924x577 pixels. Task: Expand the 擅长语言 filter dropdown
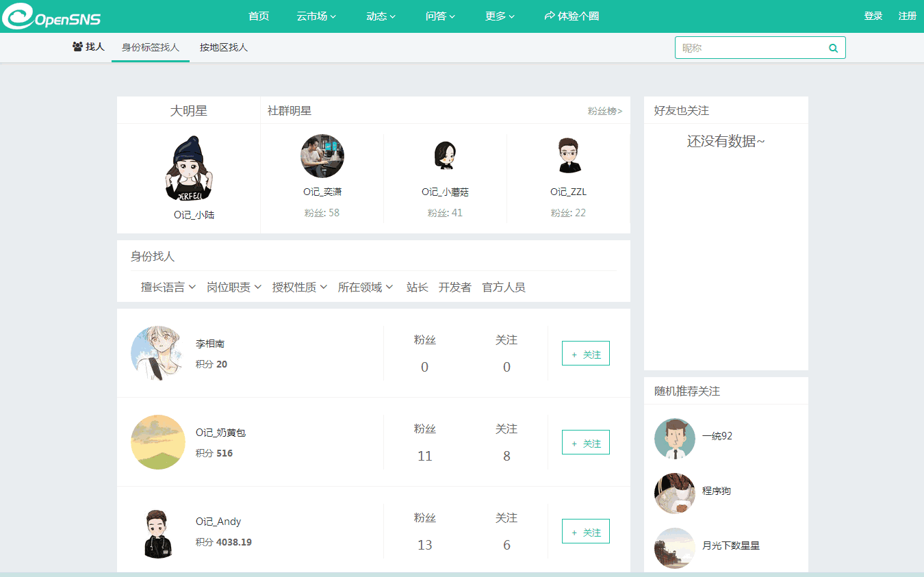[168, 287]
